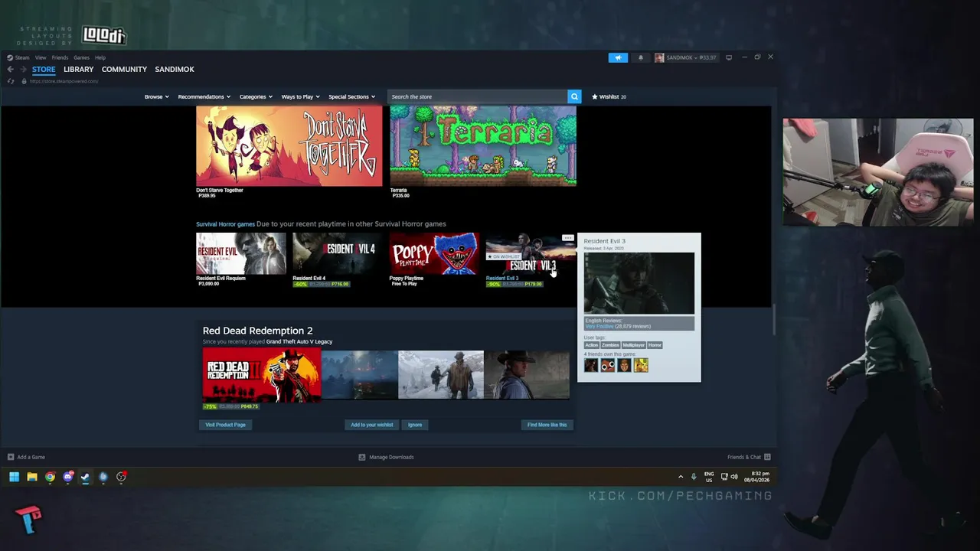Viewport: 980px width, 551px height.
Task: Open Discord from the taskbar
Action: 68,477
